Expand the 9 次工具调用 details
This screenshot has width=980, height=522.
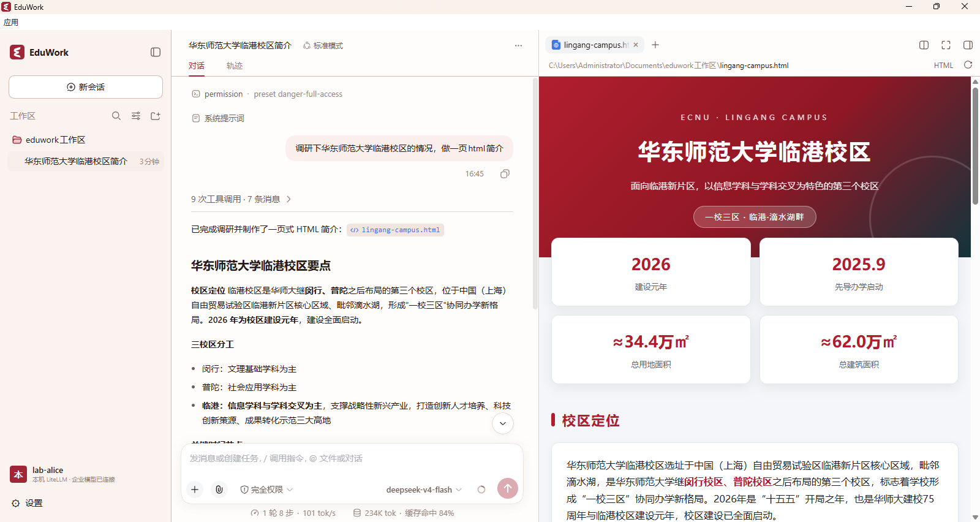click(x=241, y=199)
